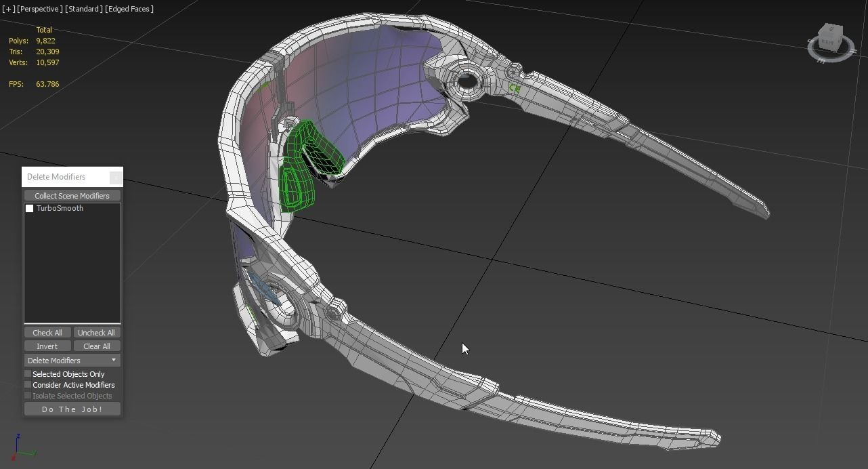This screenshot has width=868, height=469.
Task: Click Collect Scene Modifiers button
Action: tap(72, 196)
